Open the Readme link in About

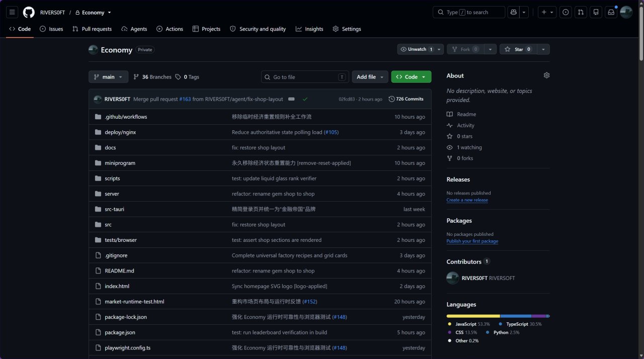click(x=461, y=115)
